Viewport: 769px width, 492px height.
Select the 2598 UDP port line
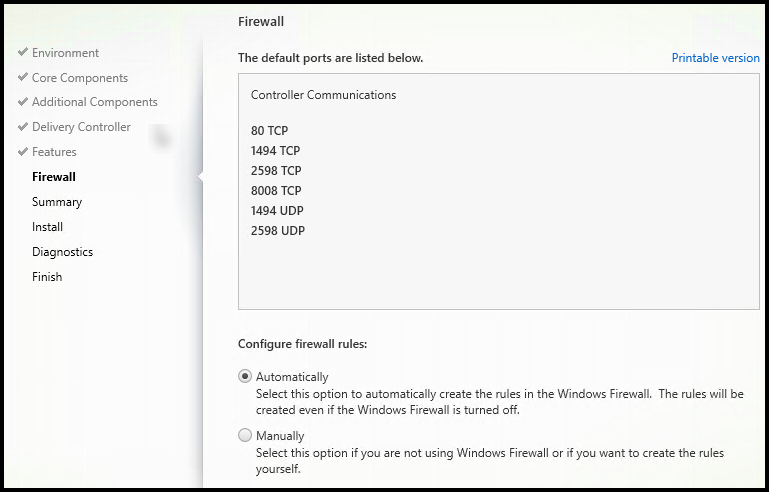278,231
